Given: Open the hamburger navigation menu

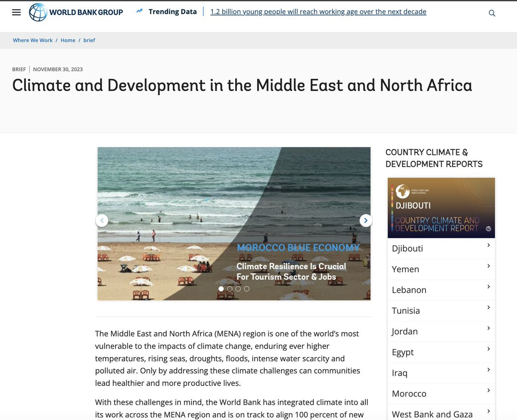Looking at the screenshot, I should coord(16,12).
